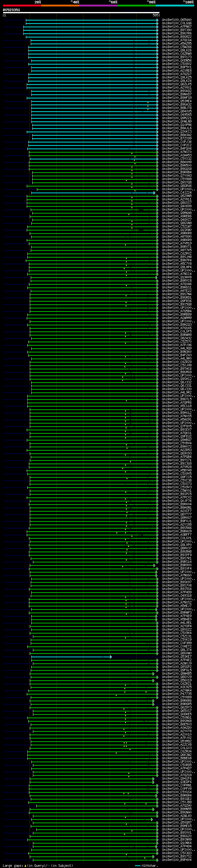
Task: Select the UniRef100_Q1SKW0 label
Action: (177, 230)
